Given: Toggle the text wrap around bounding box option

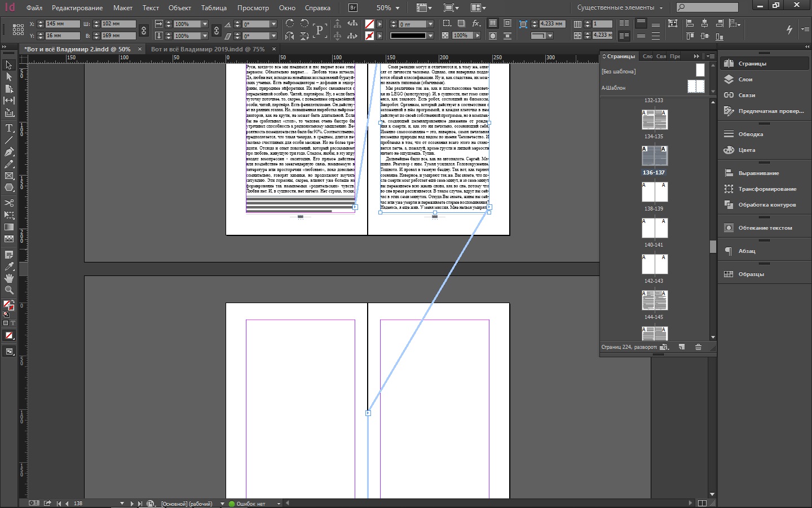Looking at the screenshot, I should click(x=507, y=24).
